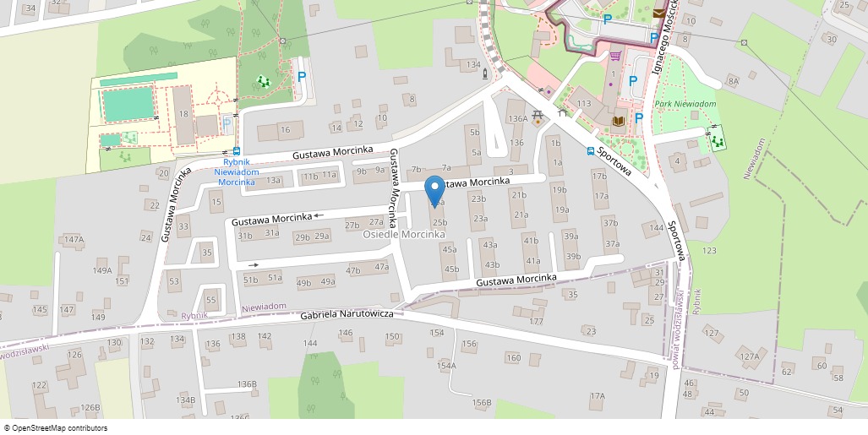868x435 pixels.
Task: Click the shelter icon beside the picnic table
Action: [x=562, y=113]
